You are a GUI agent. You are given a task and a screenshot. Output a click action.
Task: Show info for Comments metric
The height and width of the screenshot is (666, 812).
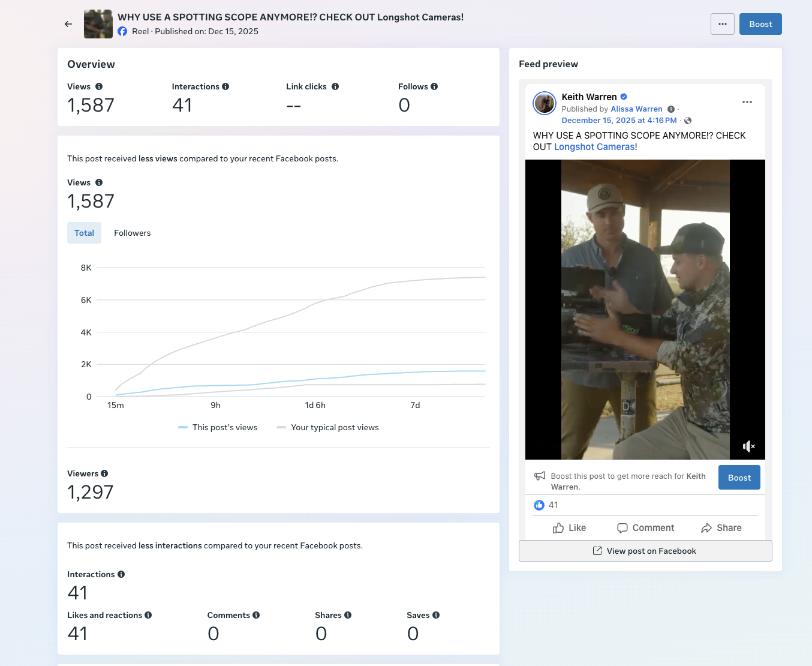coord(256,615)
